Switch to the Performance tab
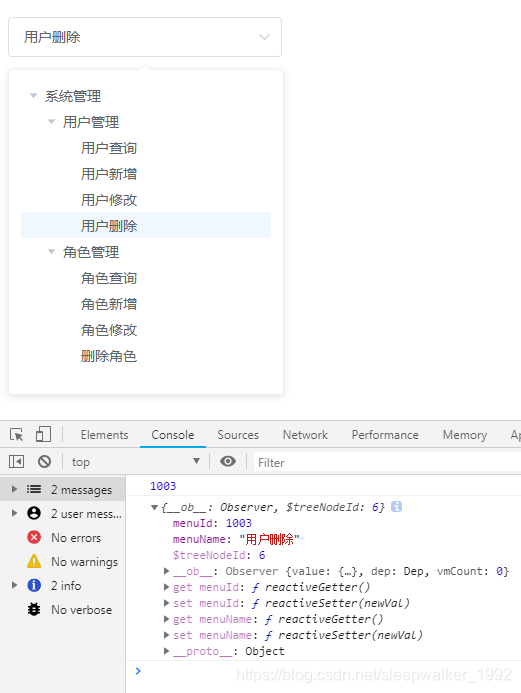 point(385,435)
